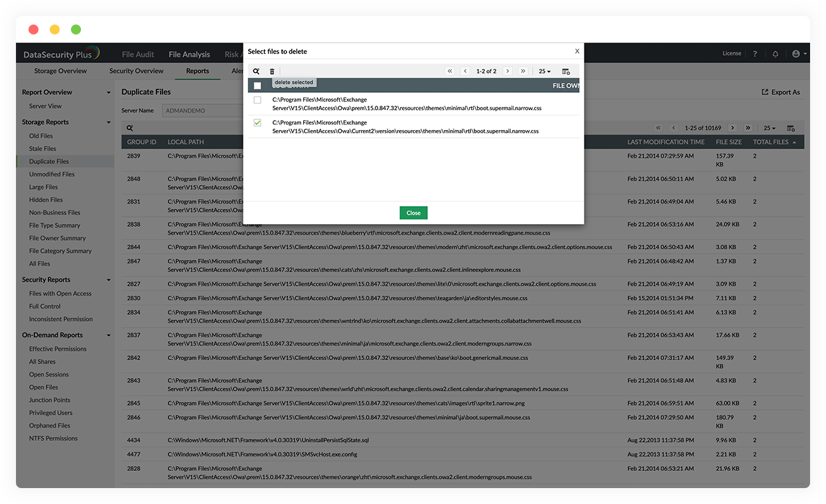826x504 pixels.
Task: Open the search filter in the delete dialog
Action: coord(256,71)
